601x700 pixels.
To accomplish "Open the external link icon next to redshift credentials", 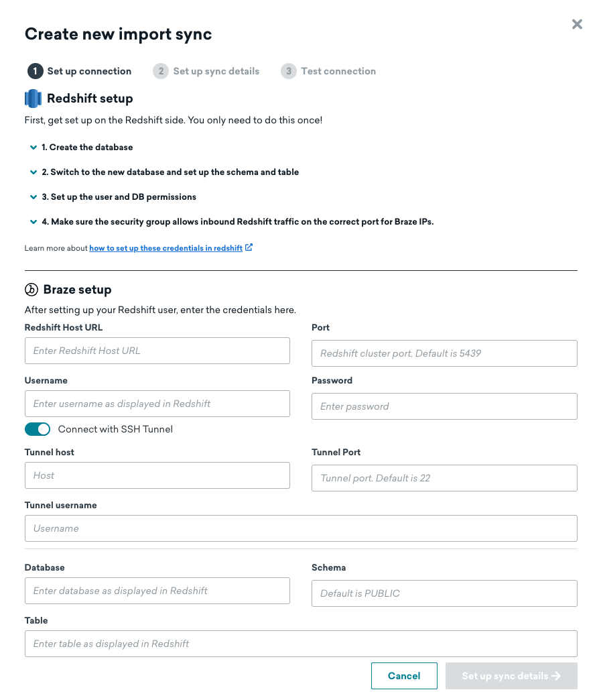I will 249,247.
